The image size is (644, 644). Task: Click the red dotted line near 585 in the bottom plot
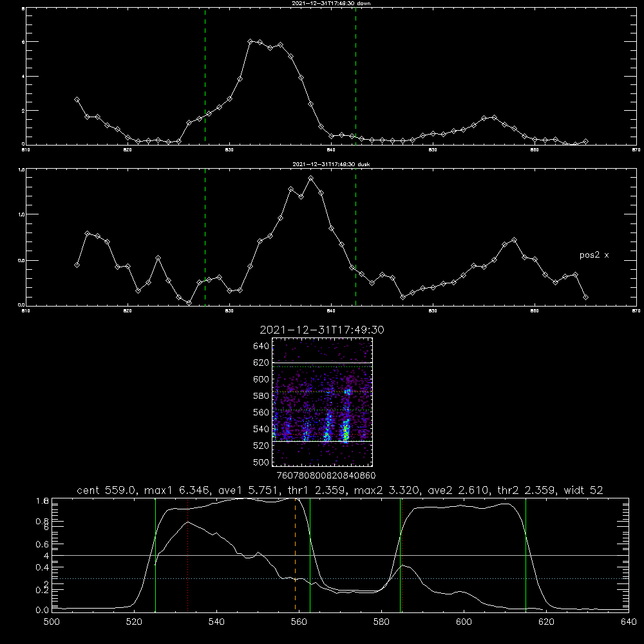pos(402,554)
